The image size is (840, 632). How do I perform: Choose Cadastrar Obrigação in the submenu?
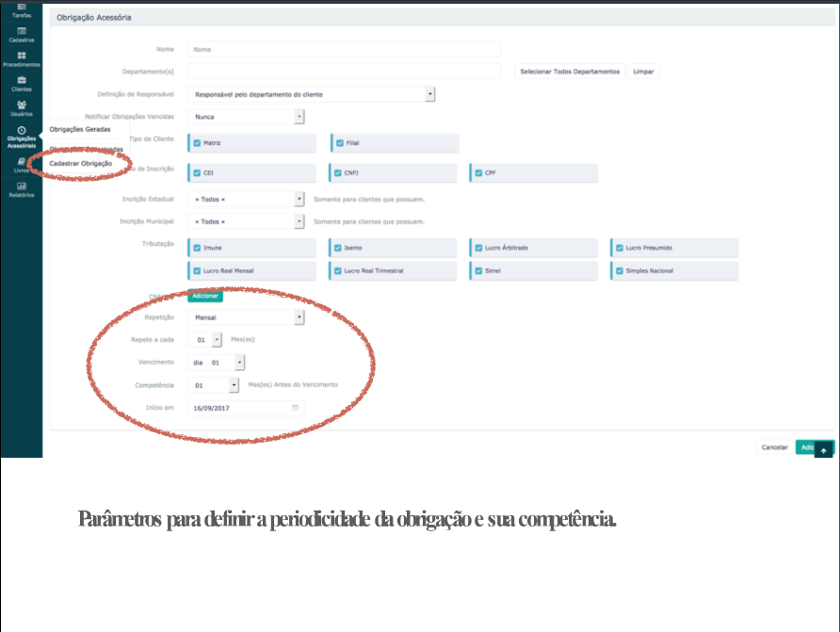click(81, 163)
